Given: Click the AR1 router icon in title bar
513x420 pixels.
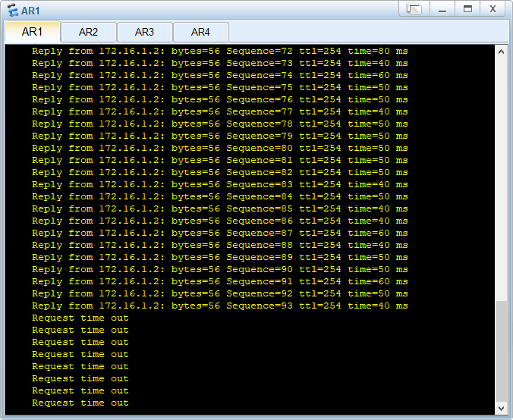Looking at the screenshot, I should click(x=13, y=10).
